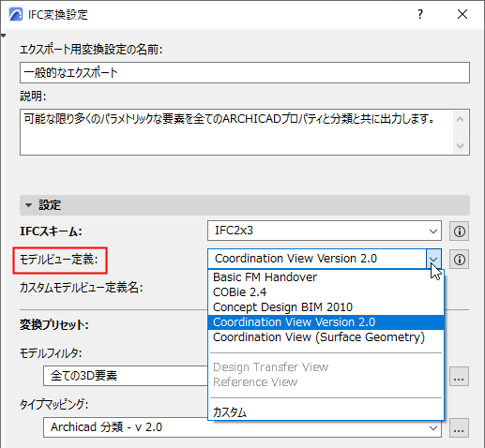
Task: Collapse the 設定 section header
Action: coord(245,205)
